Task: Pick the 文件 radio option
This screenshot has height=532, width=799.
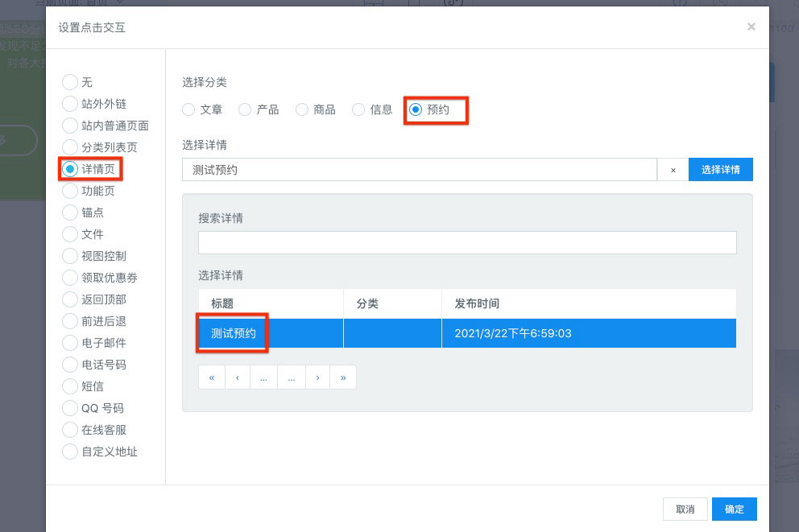Action: 70,234
